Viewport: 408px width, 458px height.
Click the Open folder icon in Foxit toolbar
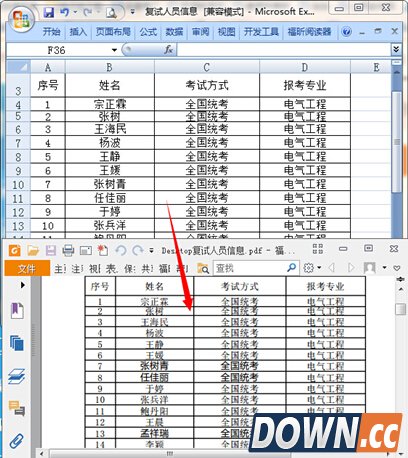33,250
